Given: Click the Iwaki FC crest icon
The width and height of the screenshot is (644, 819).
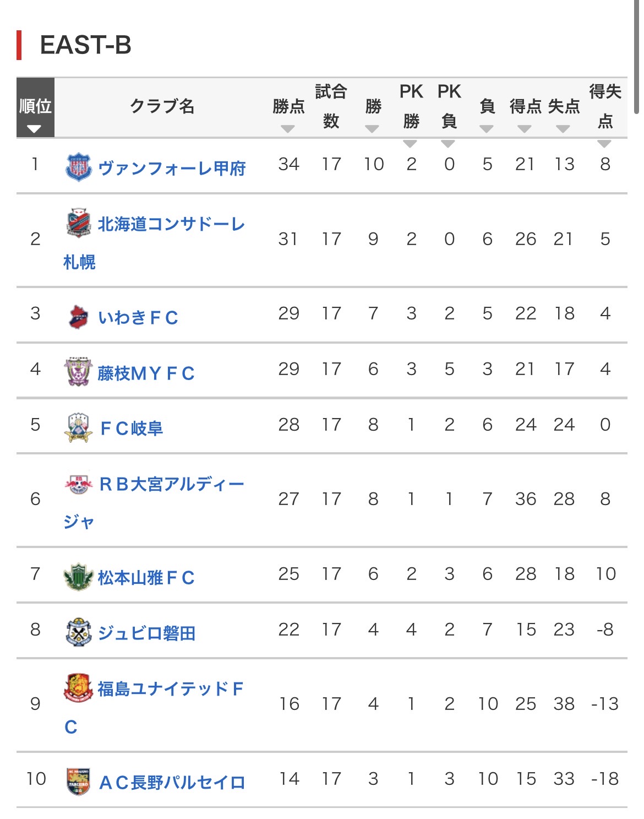Looking at the screenshot, I should click(x=79, y=317).
